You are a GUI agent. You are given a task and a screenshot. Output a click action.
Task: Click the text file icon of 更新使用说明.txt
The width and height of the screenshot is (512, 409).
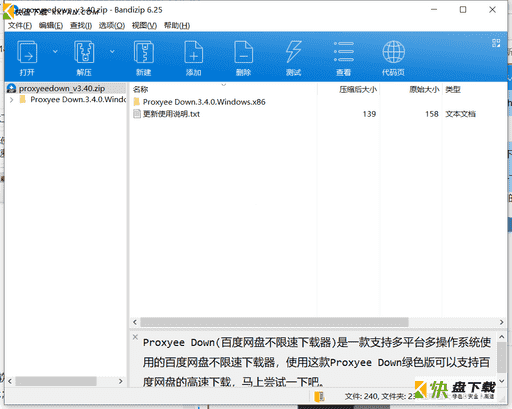pos(137,114)
